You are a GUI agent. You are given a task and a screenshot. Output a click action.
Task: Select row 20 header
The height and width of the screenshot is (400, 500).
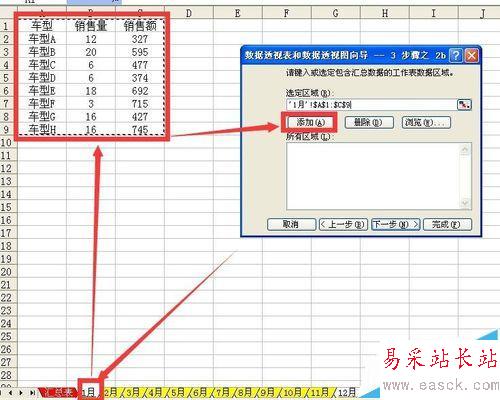coord(7,272)
